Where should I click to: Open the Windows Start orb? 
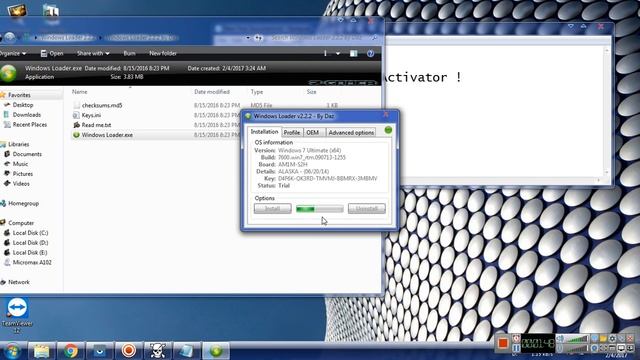(x=11, y=351)
